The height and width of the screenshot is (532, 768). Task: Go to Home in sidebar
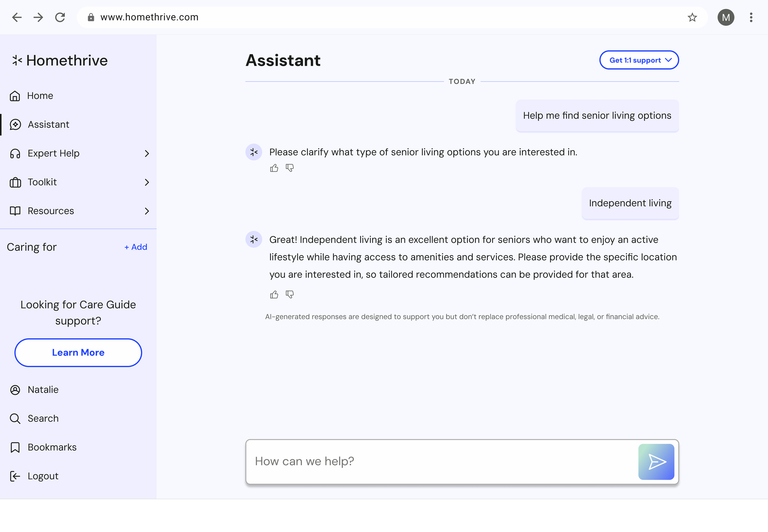click(40, 96)
